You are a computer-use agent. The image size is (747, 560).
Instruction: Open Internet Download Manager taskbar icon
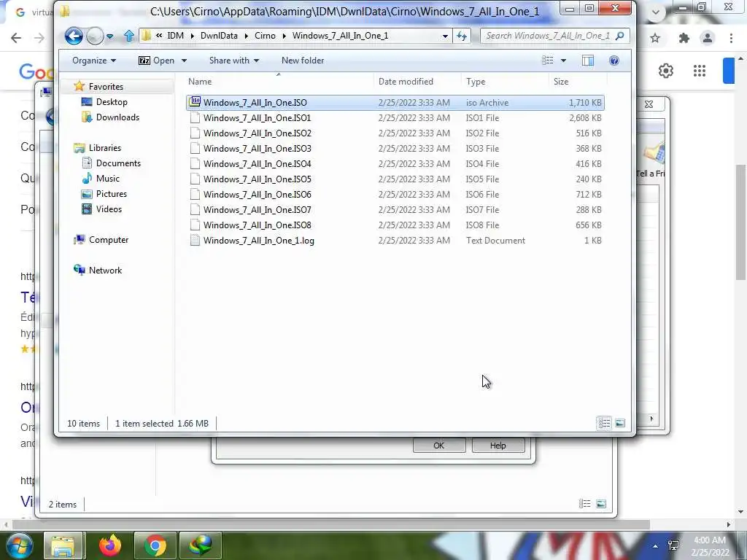click(x=200, y=545)
